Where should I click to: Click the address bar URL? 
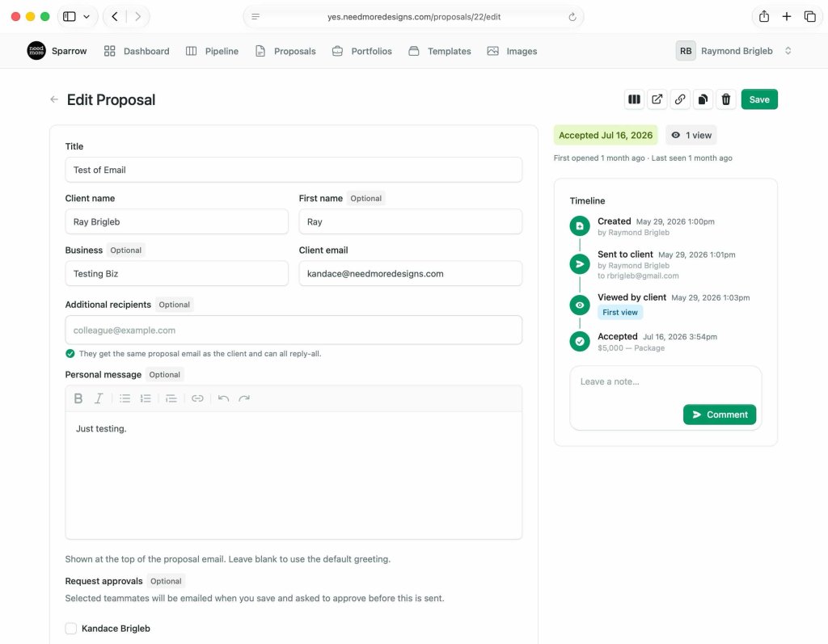414,17
